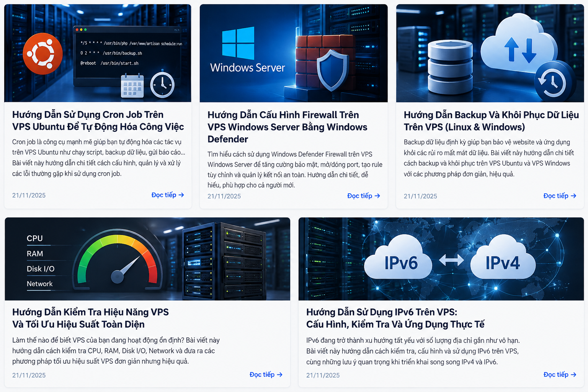Screen dimensions: 588x392
Task: Open the Backup and restore article thumbnail
Action: (x=490, y=53)
